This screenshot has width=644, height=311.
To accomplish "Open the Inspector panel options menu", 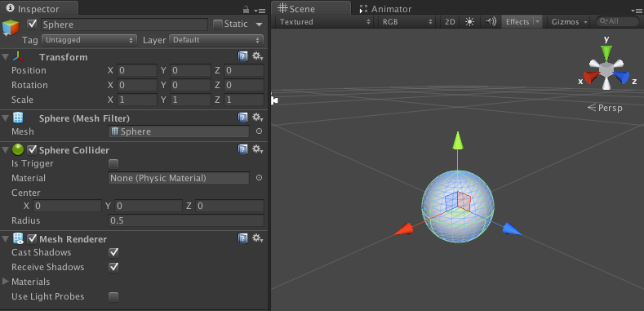I will pyautogui.click(x=260, y=10).
